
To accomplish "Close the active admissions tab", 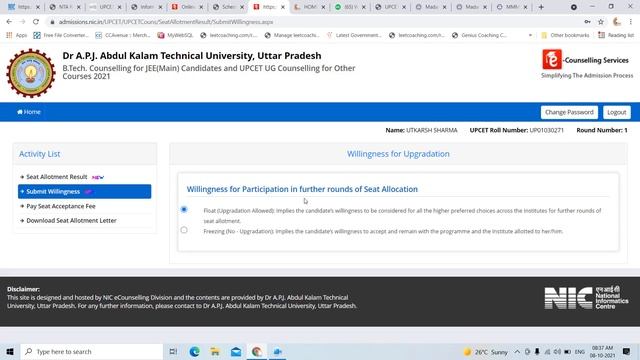I will 282,7.
